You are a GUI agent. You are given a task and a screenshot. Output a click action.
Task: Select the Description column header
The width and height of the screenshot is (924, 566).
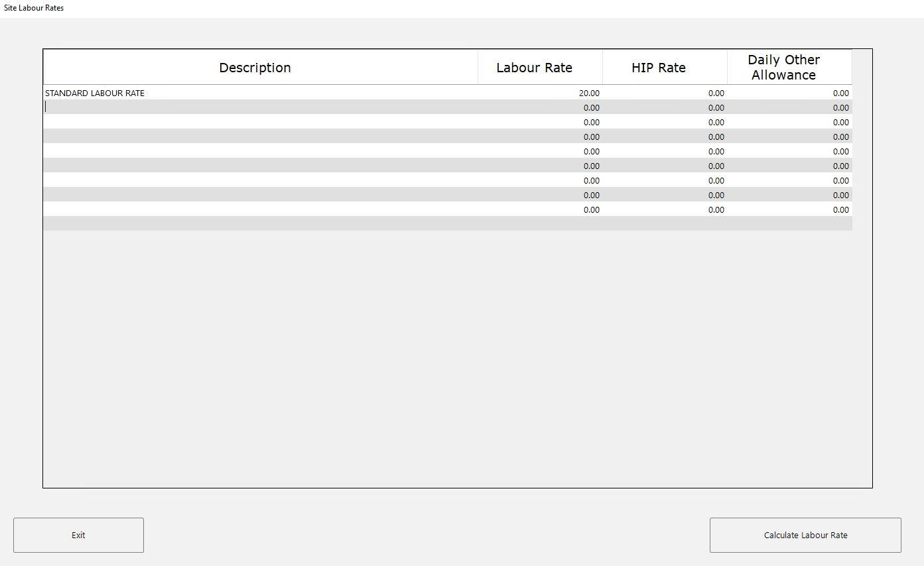255,67
